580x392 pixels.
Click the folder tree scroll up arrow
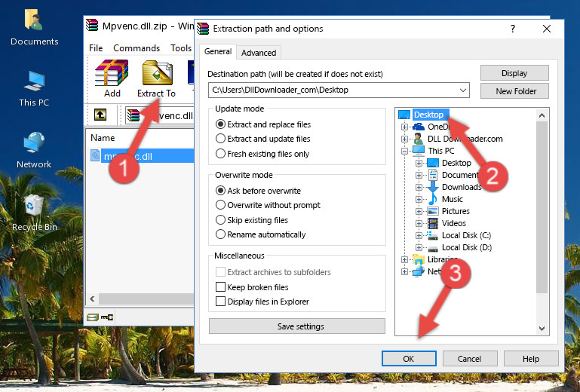[x=542, y=115]
